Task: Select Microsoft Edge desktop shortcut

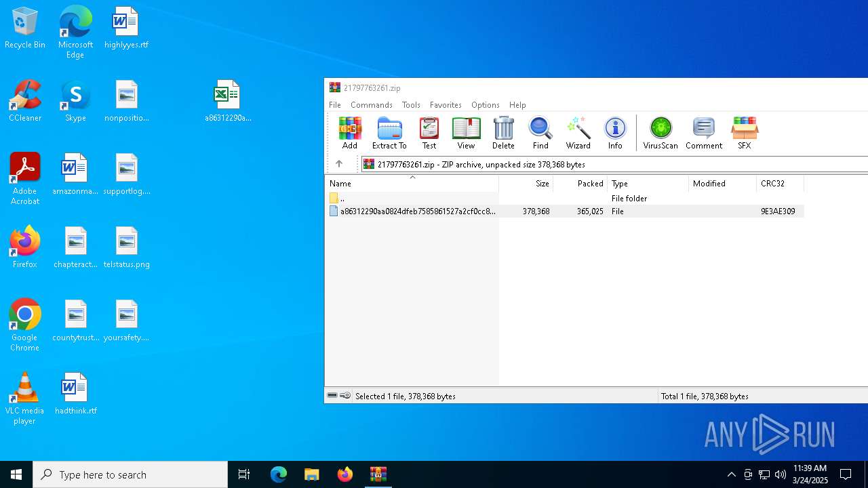Action: pyautogui.click(x=75, y=32)
